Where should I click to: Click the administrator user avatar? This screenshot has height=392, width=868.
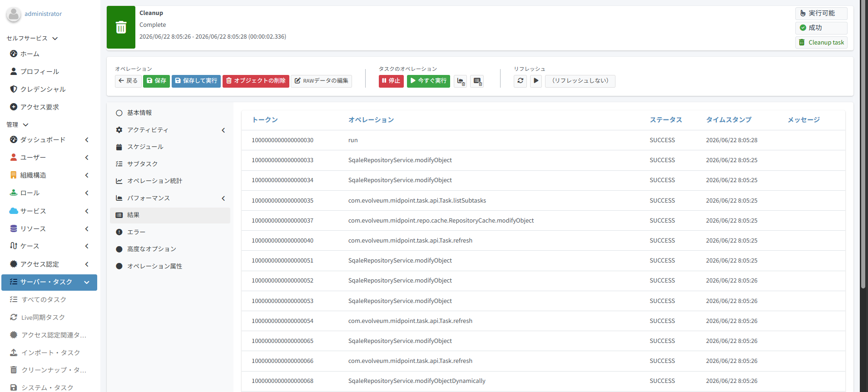14,14
